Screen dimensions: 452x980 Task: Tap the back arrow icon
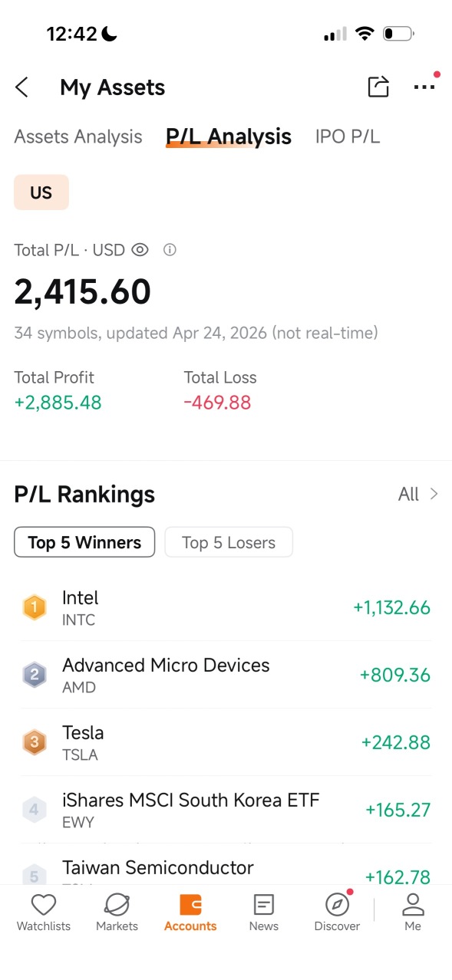21,87
